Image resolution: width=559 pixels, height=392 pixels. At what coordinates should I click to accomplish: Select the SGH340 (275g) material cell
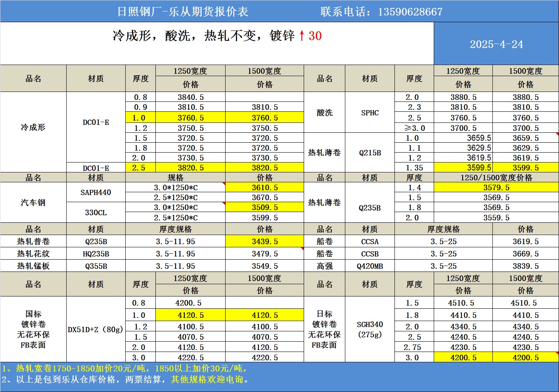pyautogui.click(x=370, y=329)
